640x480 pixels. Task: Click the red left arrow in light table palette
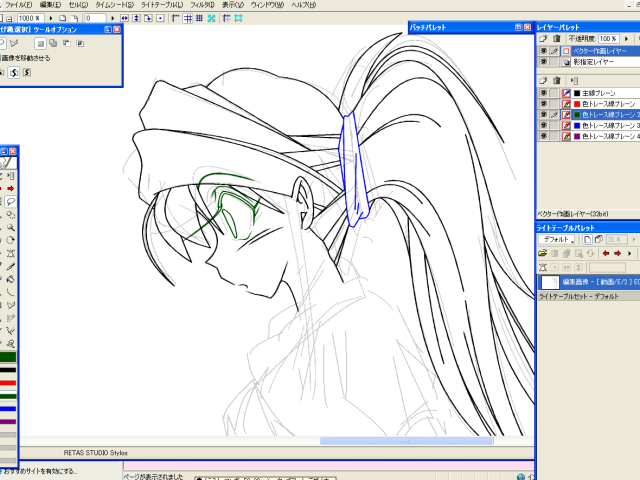click(x=606, y=254)
